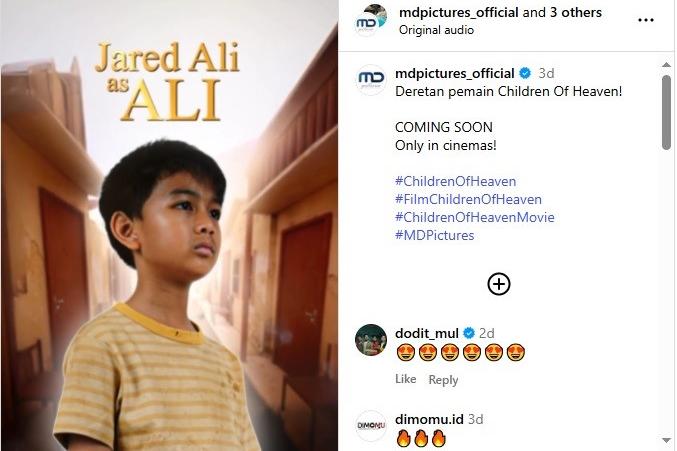The height and width of the screenshot is (451, 677).
Task: Open the #MDPictures hashtag
Action: click(434, 235)
